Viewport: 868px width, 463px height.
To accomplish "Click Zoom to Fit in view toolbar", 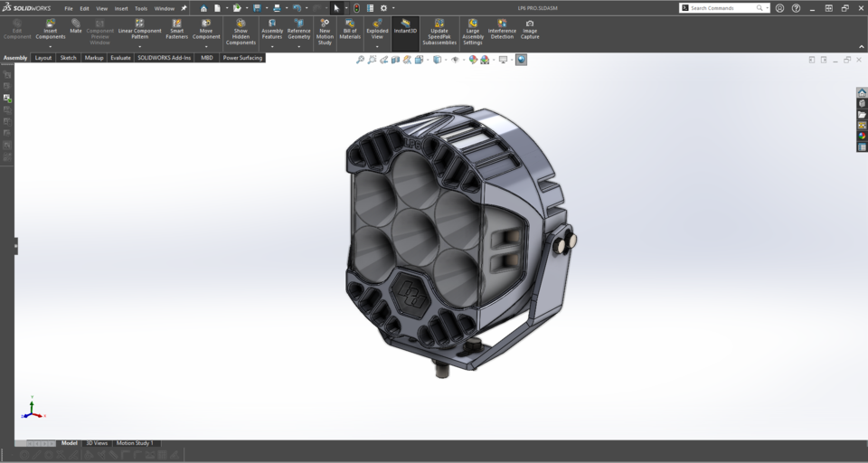I will coord(360,60).
